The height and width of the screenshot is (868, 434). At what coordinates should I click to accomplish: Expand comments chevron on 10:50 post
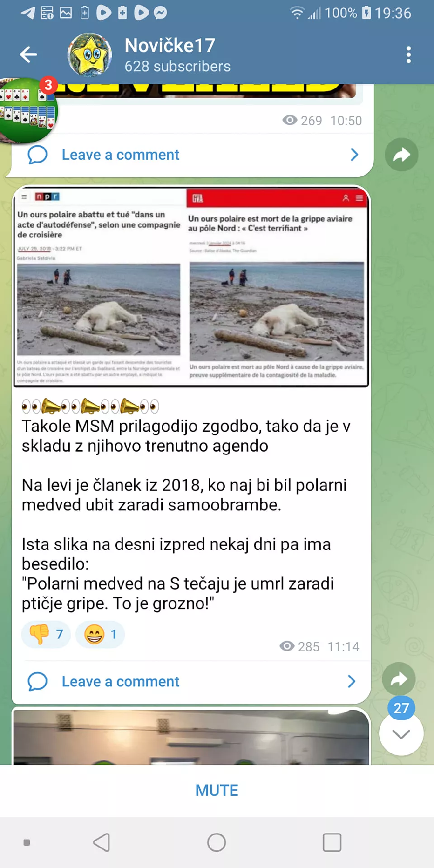click(x=354, y=155)
